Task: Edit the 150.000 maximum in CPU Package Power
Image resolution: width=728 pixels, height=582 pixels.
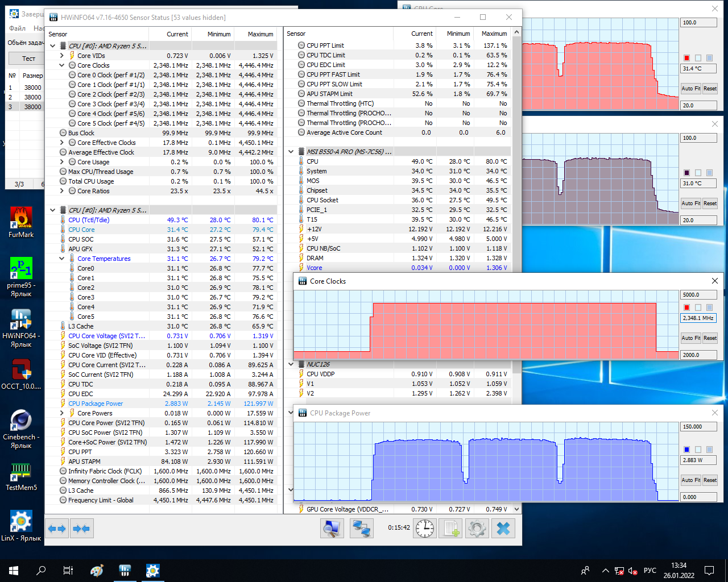Action: 699,427
